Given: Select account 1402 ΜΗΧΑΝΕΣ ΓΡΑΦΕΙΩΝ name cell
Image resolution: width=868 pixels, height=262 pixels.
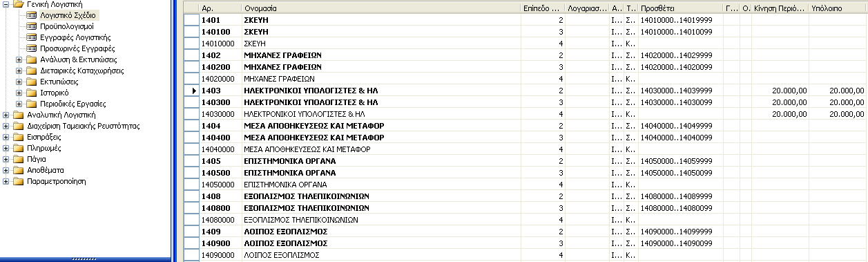Looking at the screenshot, I should pyautogui.click(x=382, y=55).
